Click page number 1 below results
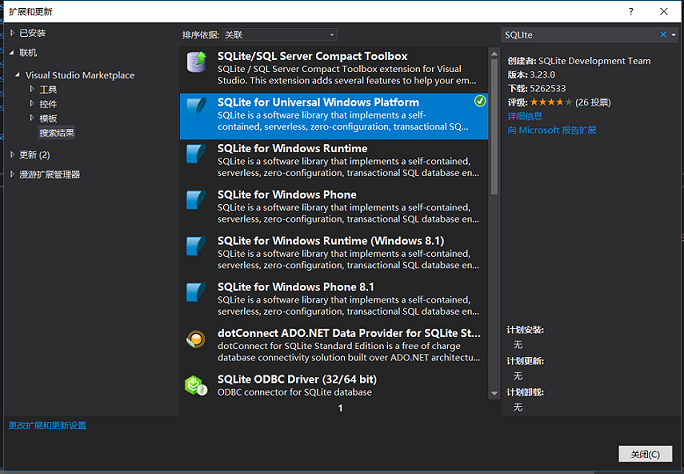This screenshot has width=684, height=474. point(340,408)
